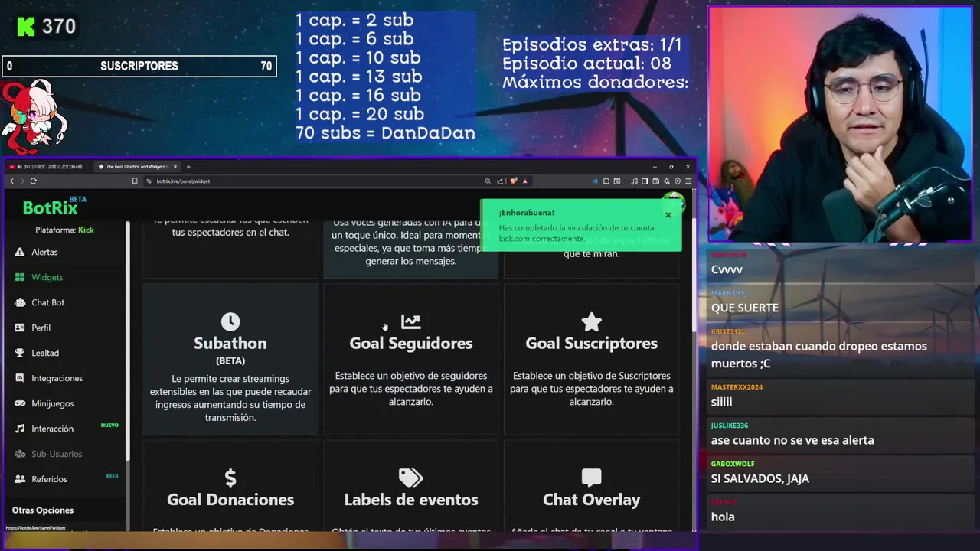Viewport: 980px width, 551px height.
Task: Click the bookmark icon beside the address bar
Action: [135, 181]
